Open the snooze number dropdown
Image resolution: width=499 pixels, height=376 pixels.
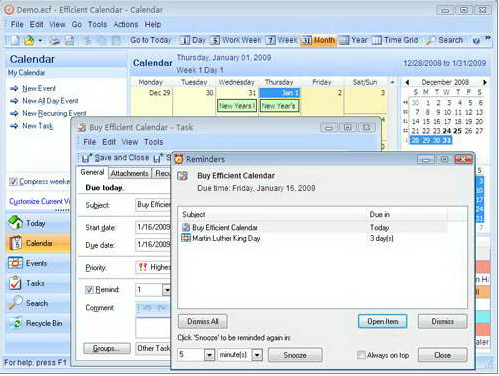click(x=209, y=355)
